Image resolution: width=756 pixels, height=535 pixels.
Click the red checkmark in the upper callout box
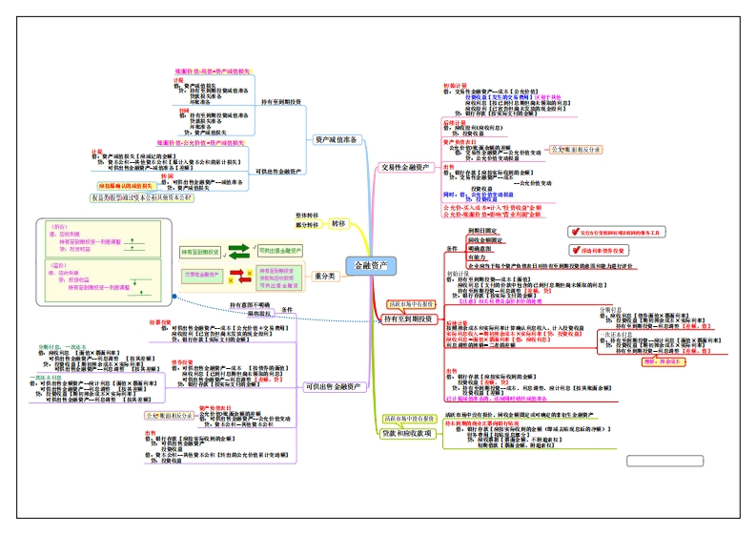click(575, 232)
